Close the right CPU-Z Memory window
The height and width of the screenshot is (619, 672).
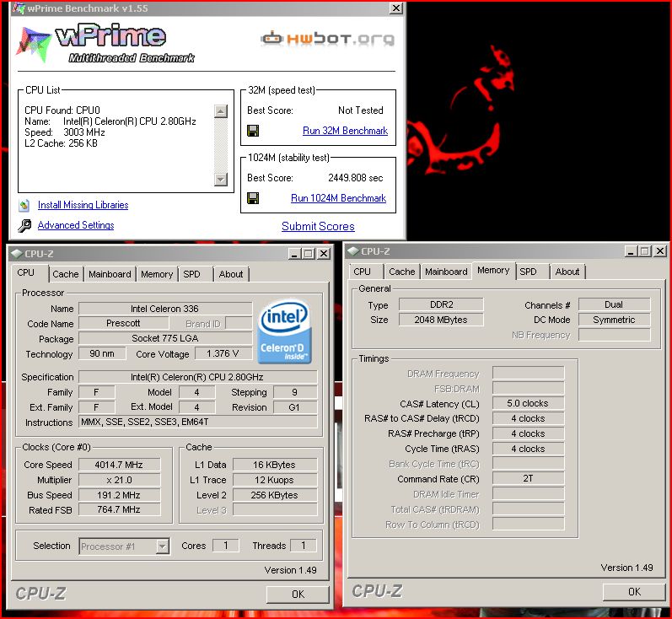[x=660, y=251]
